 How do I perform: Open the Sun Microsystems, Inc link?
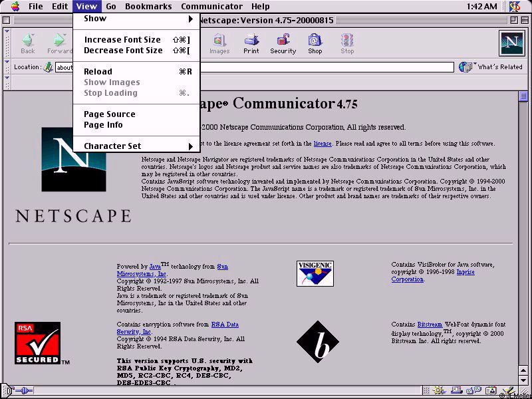point(172,270)
